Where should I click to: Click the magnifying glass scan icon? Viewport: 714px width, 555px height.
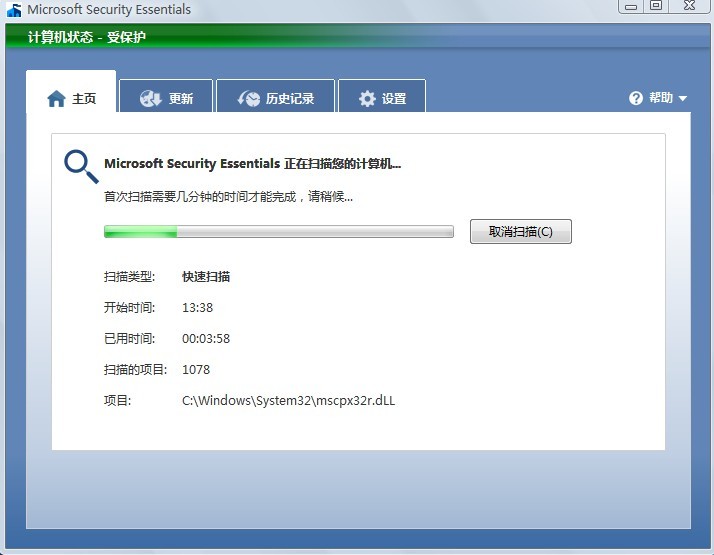pos(81,167)
